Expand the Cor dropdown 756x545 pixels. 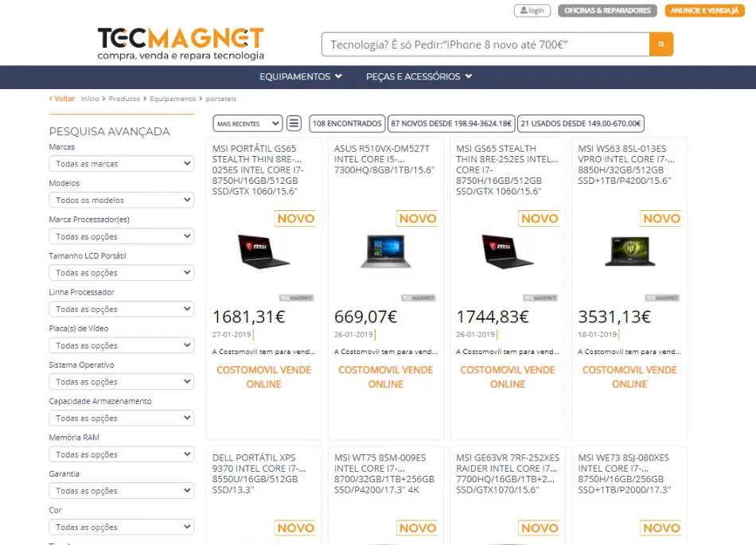(x=122, y=527)
